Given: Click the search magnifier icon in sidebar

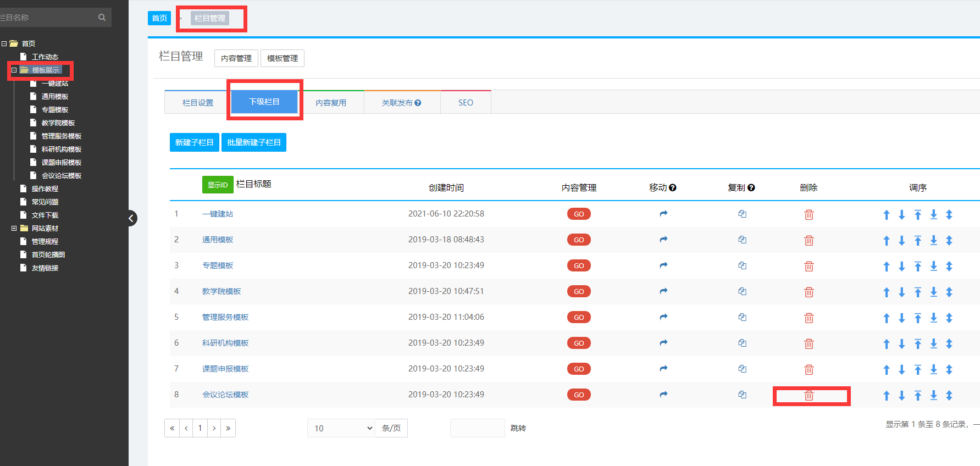Looking at the screenshot, I should click(102, 18).
